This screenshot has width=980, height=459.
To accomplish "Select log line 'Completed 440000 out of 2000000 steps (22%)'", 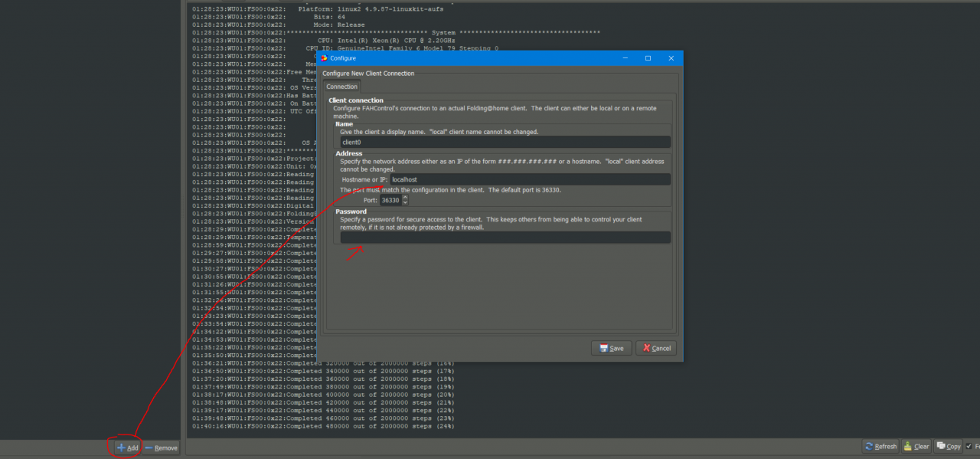I will tap(323, 411).
